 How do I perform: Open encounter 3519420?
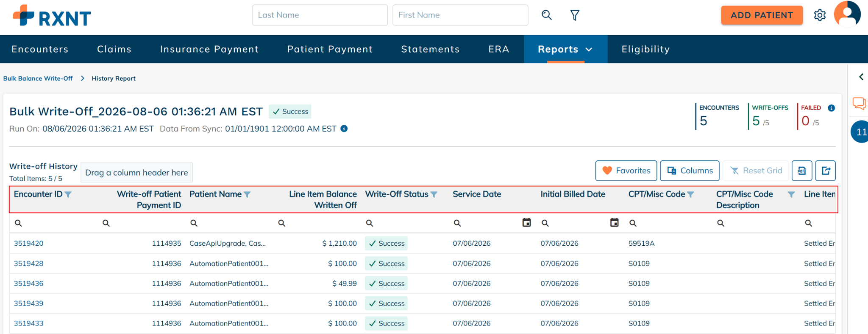[x=28, y=243]
